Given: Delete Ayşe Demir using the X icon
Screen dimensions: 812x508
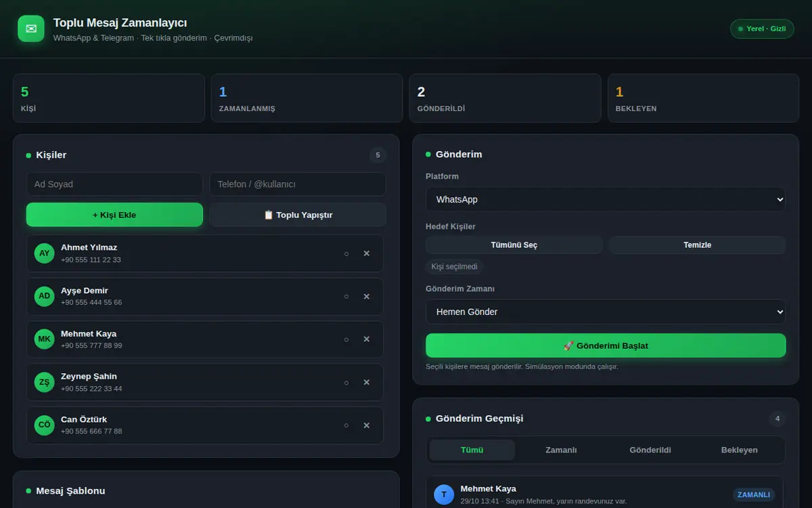Looking at the screenshot, I should [x=367, y=296].
